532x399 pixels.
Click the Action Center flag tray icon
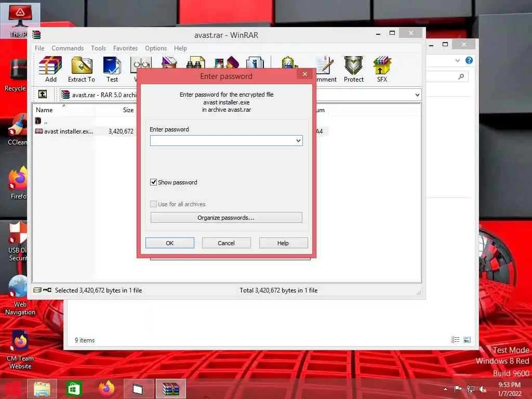tap(458, 389)
